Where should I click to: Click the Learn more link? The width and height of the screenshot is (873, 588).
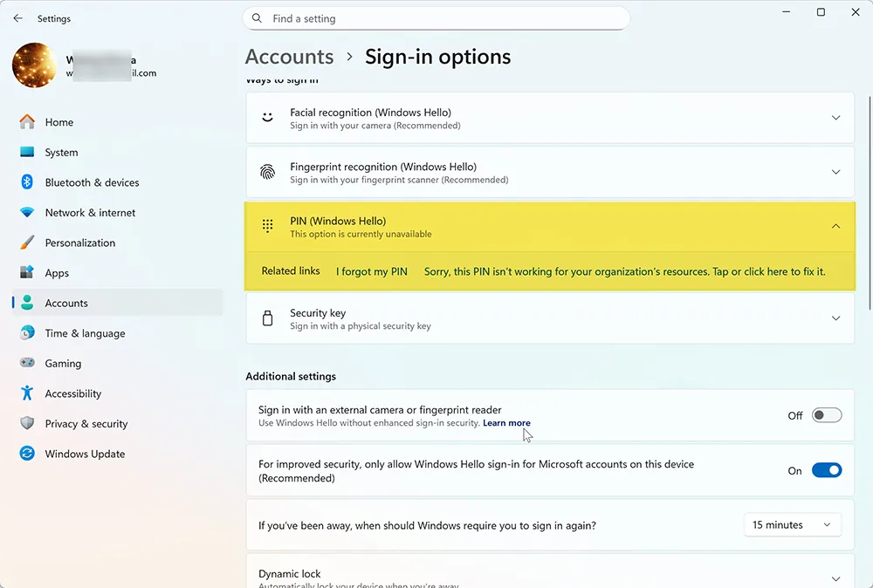[x=506, y=423]
